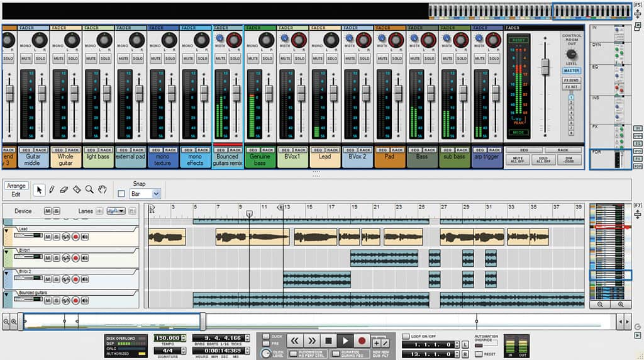644x360 pixels.
Task: Click the tempo field showing 150.000
Action: click(167, 338)
